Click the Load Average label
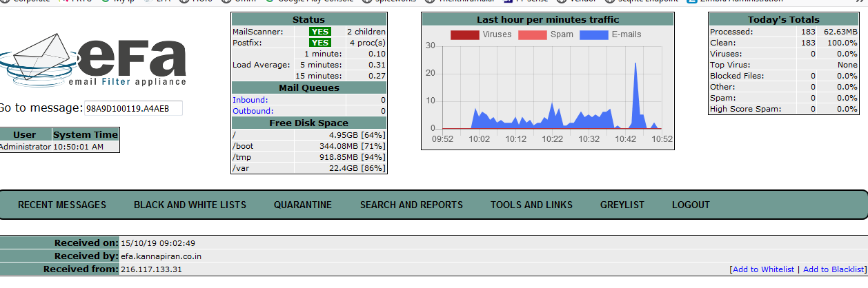868x288 pixels. click(262, 65)
